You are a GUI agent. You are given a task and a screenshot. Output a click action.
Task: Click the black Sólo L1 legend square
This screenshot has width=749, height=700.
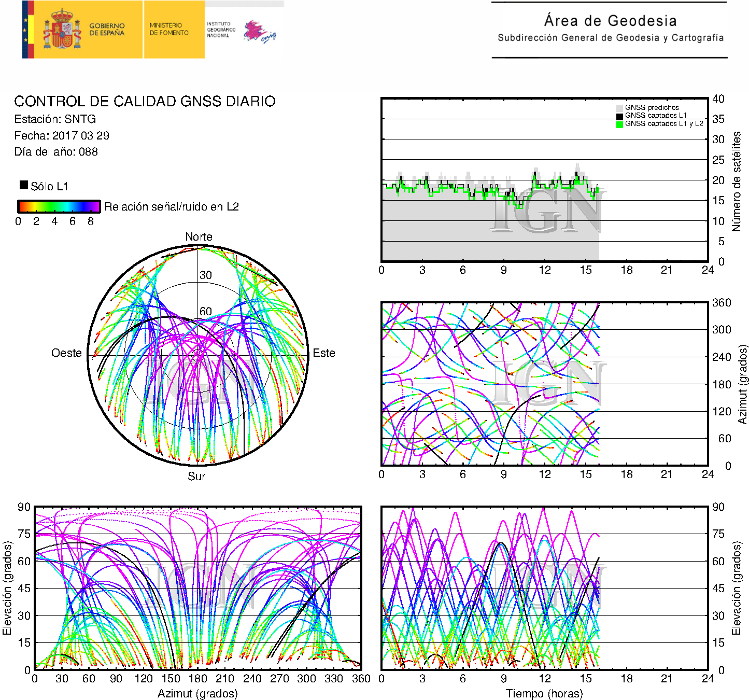24,185
